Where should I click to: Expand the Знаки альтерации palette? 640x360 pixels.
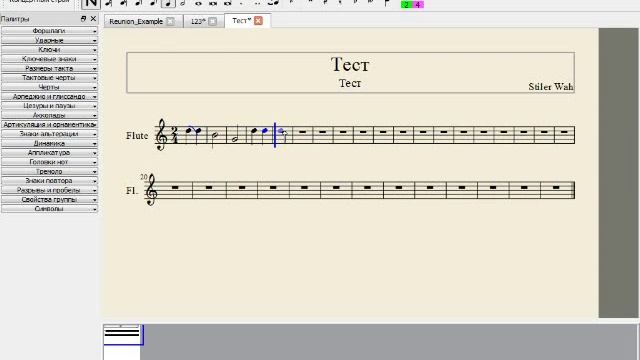49,134
